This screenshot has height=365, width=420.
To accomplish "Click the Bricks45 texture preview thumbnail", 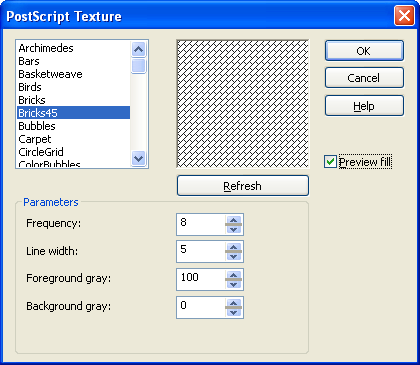I will pos(243,104).
